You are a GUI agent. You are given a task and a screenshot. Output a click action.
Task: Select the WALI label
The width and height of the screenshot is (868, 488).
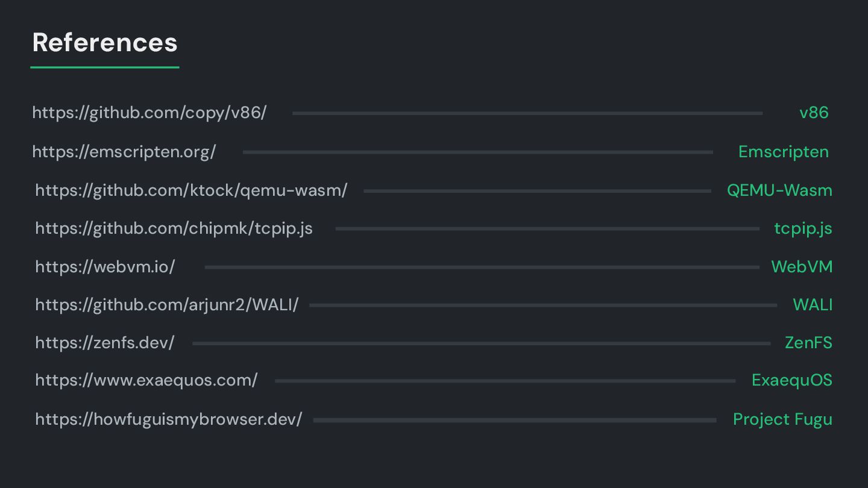tap(813, 305)
